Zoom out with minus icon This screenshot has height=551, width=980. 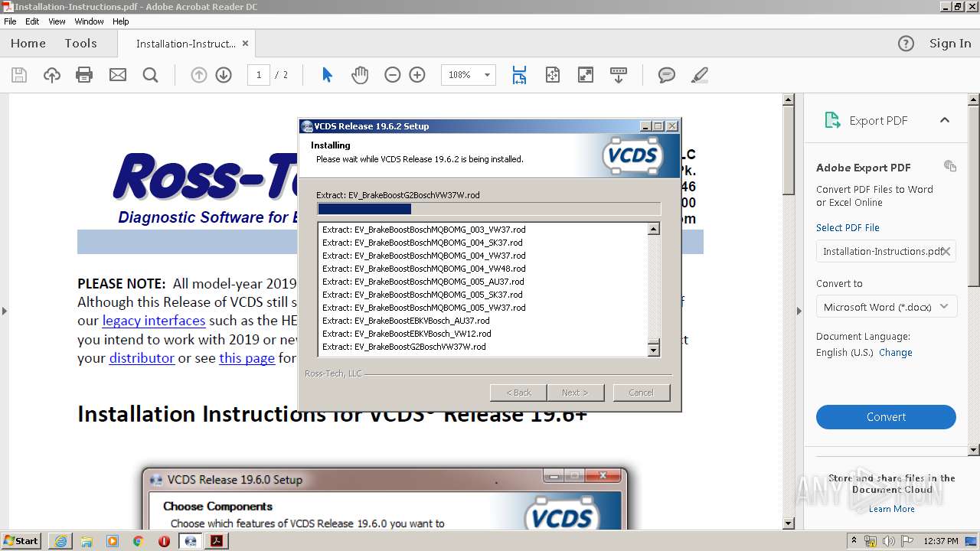[x=393, y=75]
